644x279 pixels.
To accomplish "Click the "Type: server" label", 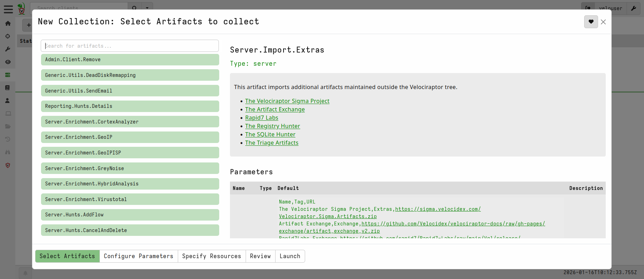I will coord(253,64).
